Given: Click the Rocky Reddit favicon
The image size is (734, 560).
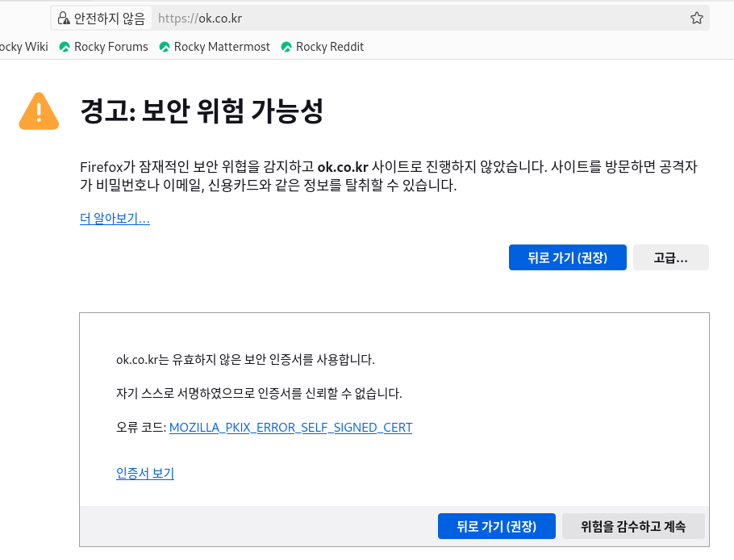Looking at the screenshot, I should pyautogui.click(x=286, y=47).
